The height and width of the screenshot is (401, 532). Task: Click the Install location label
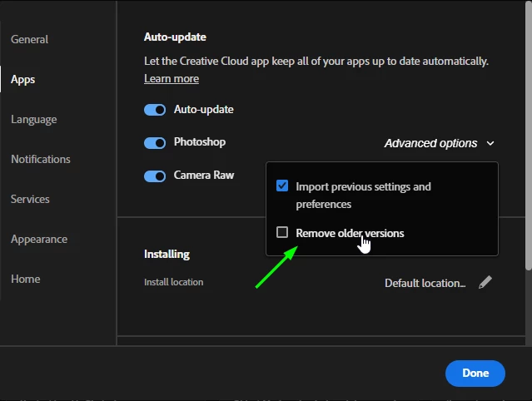[174, 282]
